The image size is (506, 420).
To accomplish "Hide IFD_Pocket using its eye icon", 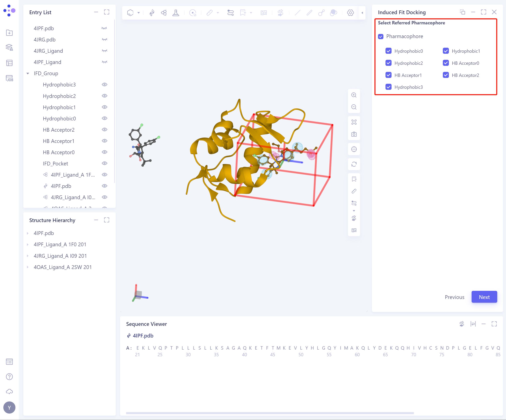I will click(104, 163).
